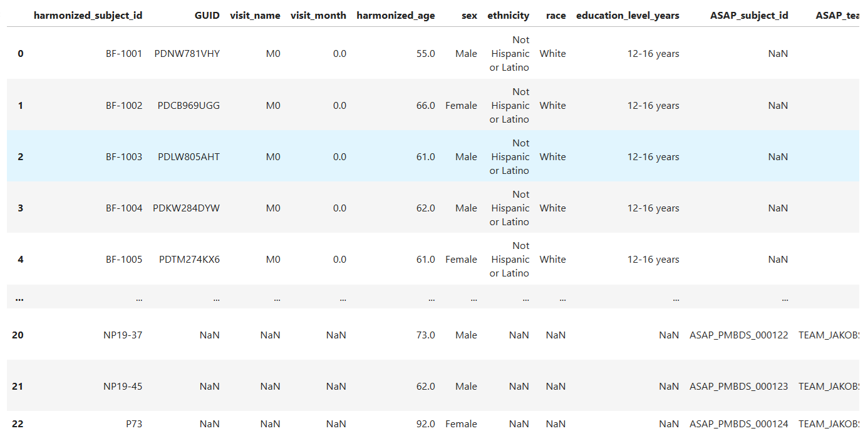Select the sex column header
The image size is (868, 431).
click(x=469, y=15)
